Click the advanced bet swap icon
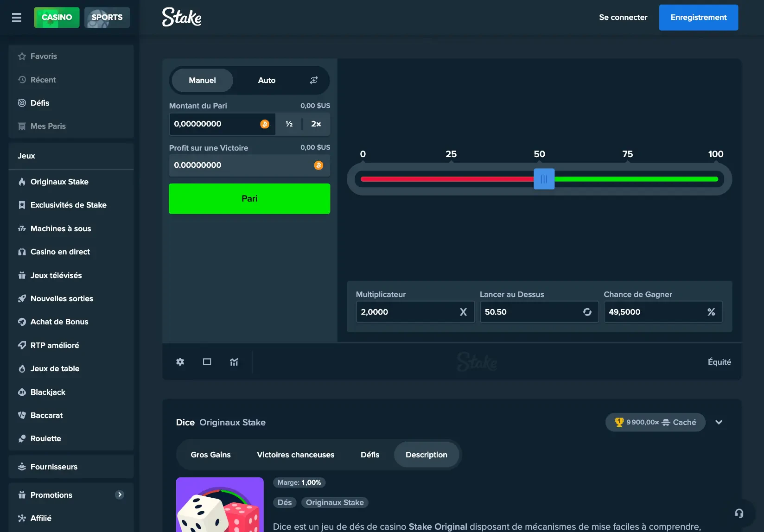This screenshot has height=532, width=764. pos(314,80)
